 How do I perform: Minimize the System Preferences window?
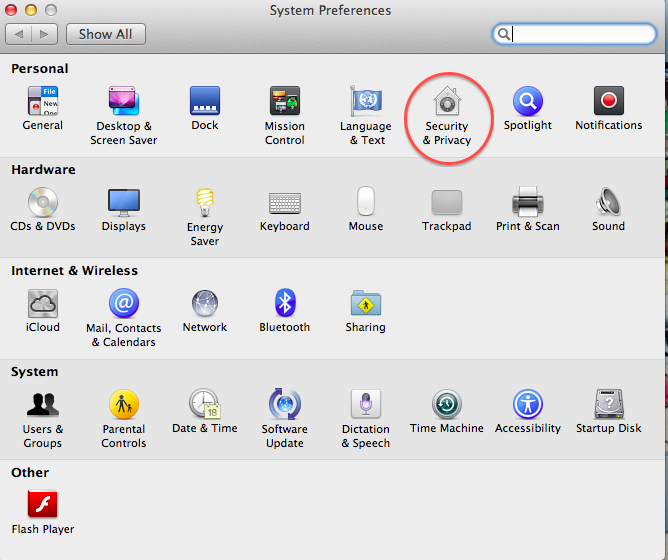[31, 9]
